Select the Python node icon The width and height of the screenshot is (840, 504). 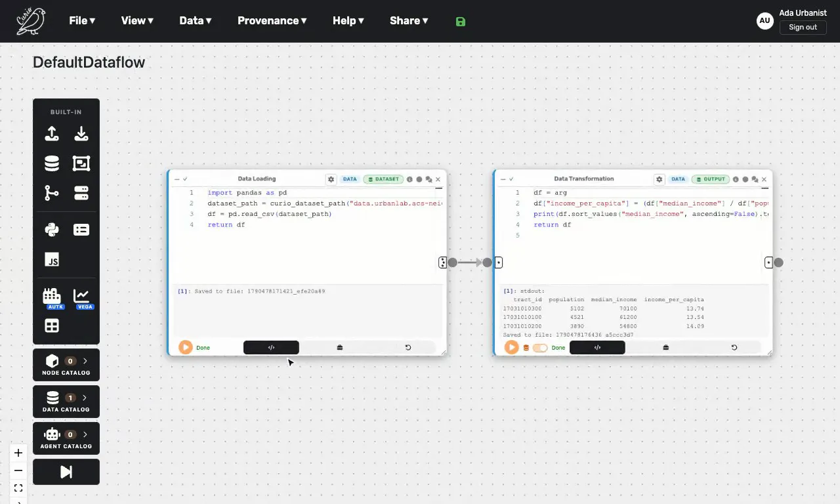click(52, 230)
